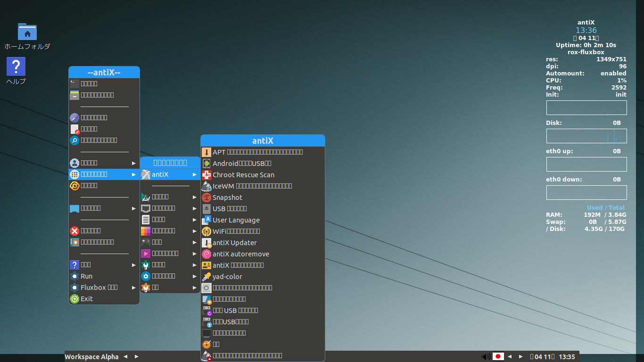Viewport: 644px width, 362px height.
Task: Expand the blue monitor icon submenu in the main menu
Action: click(x=104, y=208)
